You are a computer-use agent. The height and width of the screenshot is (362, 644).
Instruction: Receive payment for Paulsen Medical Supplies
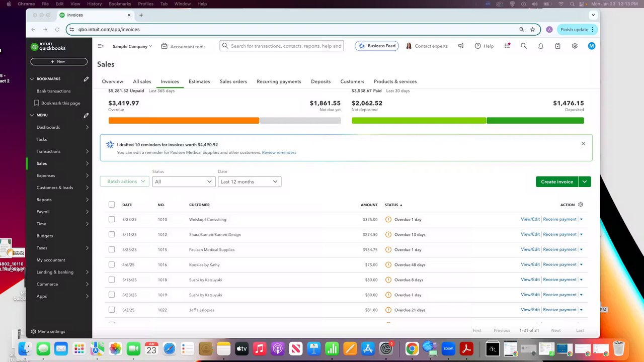pos(559,249)
